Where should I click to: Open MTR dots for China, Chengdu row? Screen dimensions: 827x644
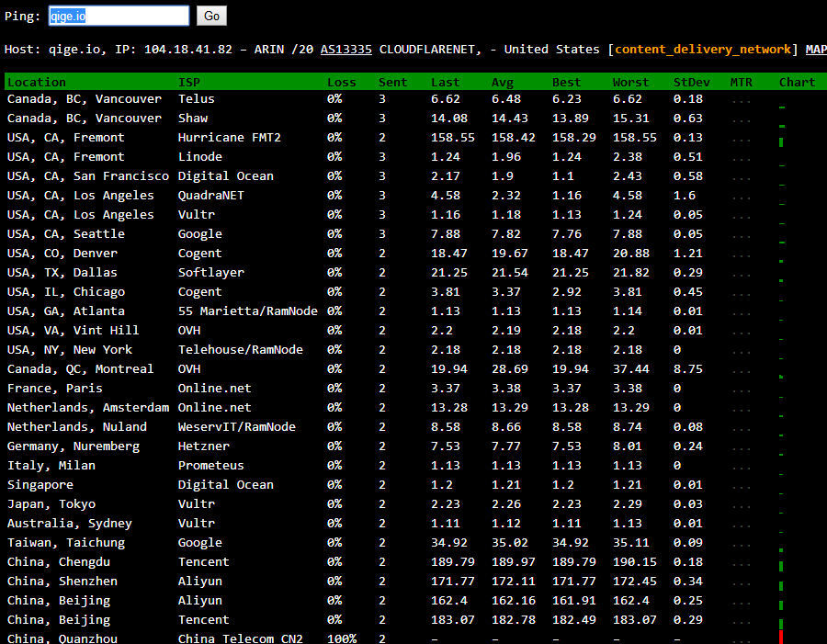pyautogui.click(x=741, y=564)
